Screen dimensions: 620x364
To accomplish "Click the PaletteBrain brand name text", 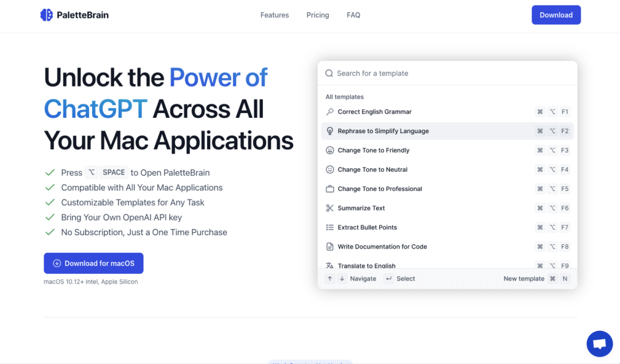I will click(82, 15).
